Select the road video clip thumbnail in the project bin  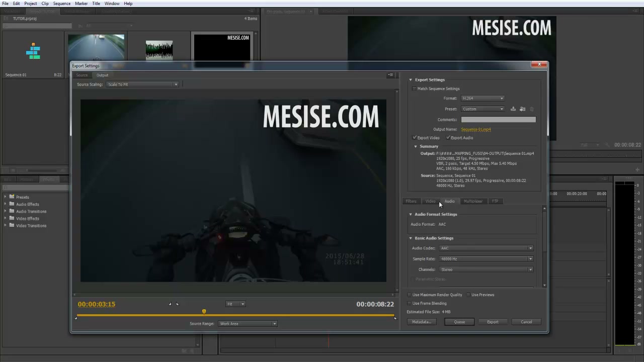click(x=96, y=48)
